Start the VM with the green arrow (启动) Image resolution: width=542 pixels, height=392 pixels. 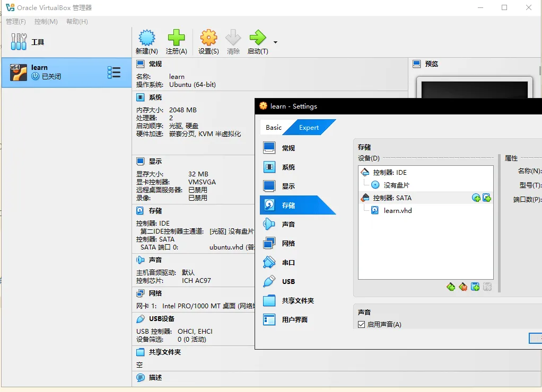coord(258,38)
